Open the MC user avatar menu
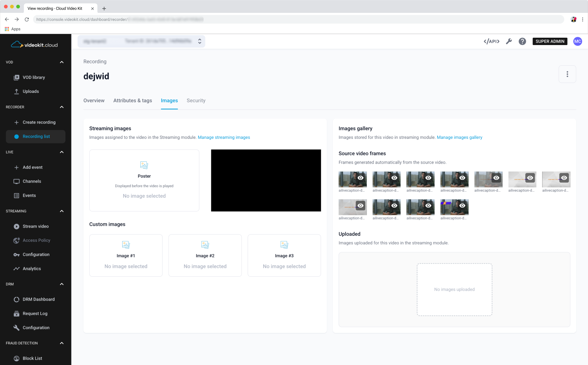588x365 pixels. coord(578,41)
